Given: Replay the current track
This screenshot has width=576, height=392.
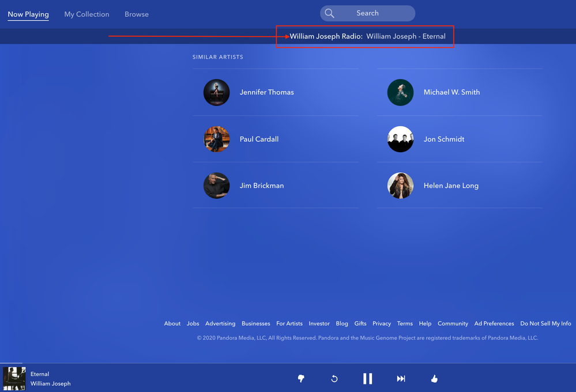Looking at the screenshot, I should [334, 379].
